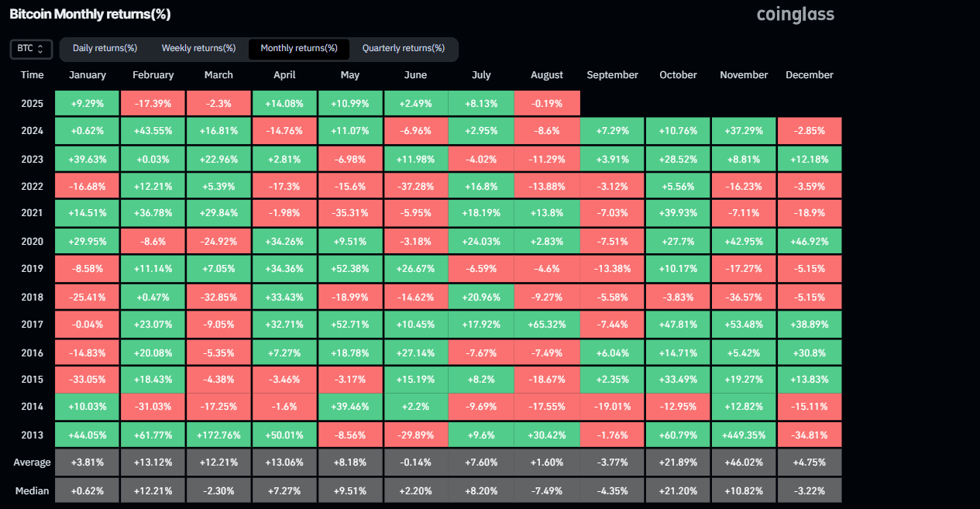Click the December column header
980x509 pixels.
click(x=809, y=74)
